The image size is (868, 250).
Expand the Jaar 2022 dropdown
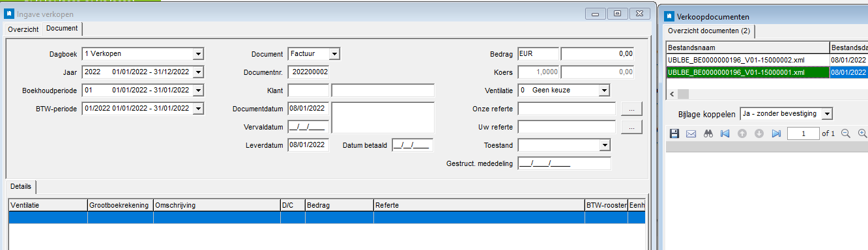click(x=199, y=72)
